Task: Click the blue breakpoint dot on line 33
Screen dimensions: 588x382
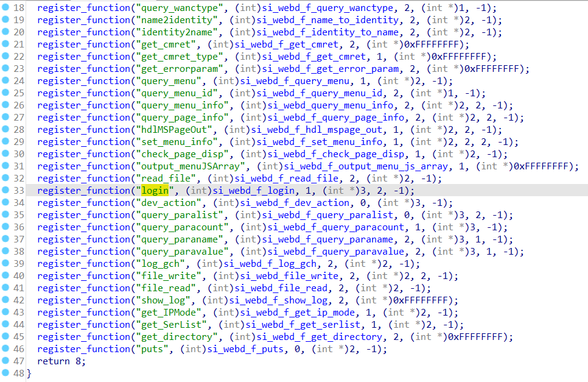Action: (x=5, y=191)
